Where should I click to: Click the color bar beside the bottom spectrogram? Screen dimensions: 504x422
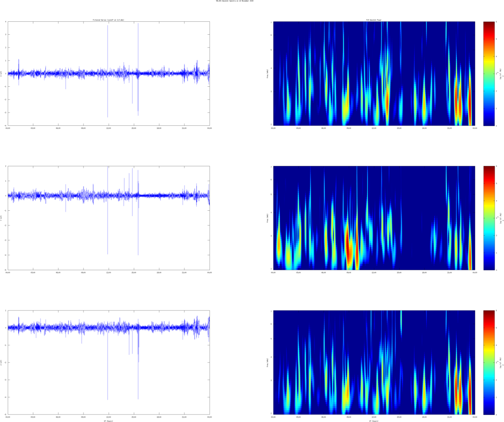tap(489, 362)
